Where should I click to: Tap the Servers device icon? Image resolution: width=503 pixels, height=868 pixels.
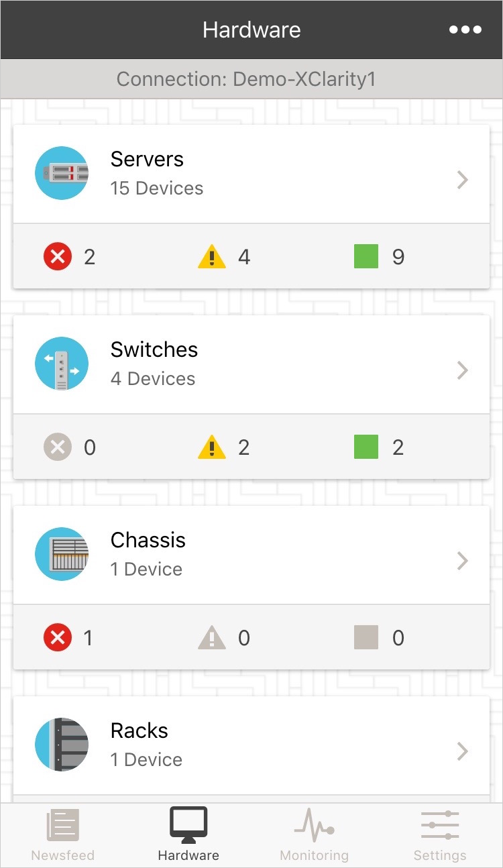click(x=62, y=173)
